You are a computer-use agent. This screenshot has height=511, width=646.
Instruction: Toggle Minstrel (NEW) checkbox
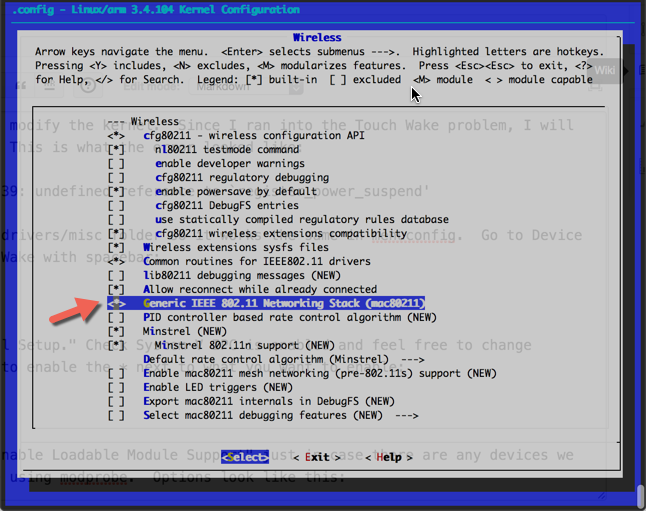116,332
